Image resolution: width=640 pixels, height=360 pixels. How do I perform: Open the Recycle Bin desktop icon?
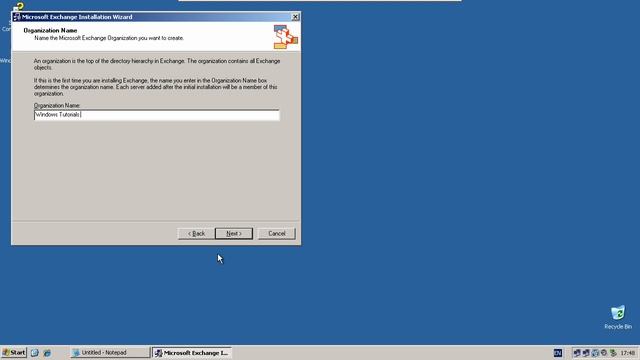[x=618, y=318]
